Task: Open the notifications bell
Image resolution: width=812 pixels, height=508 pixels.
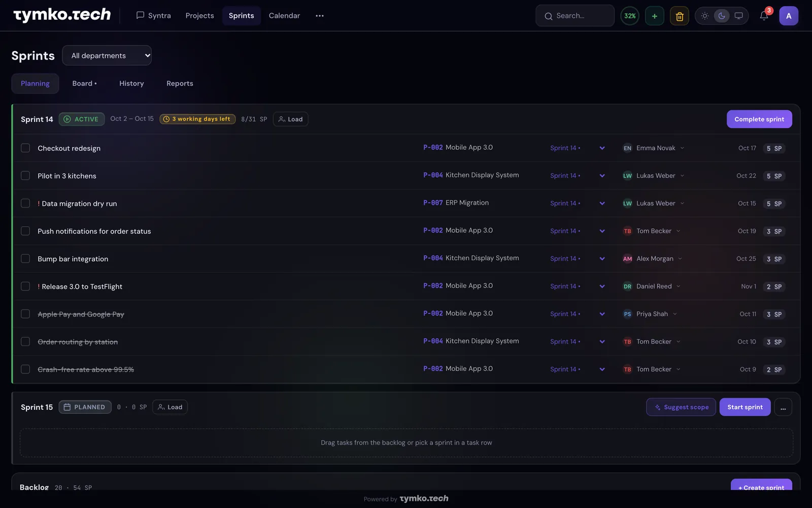Action: pyautogui.click(x=764, y=16)
